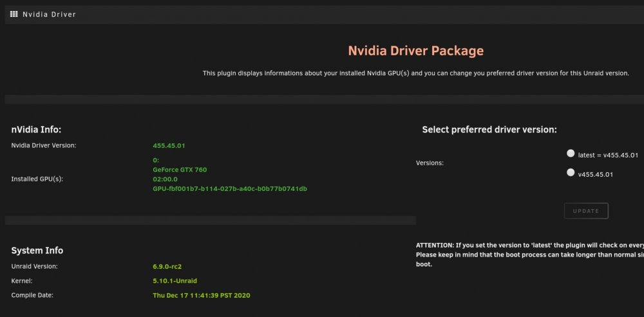Click the 'Unraid Version:' label
This screenshot has height=317, width=644.
[35, 266]
